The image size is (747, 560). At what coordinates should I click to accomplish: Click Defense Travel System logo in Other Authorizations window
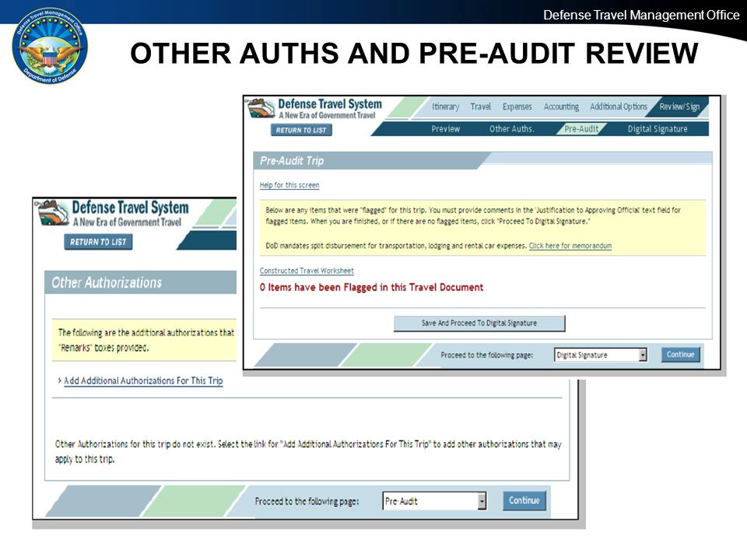113,213
